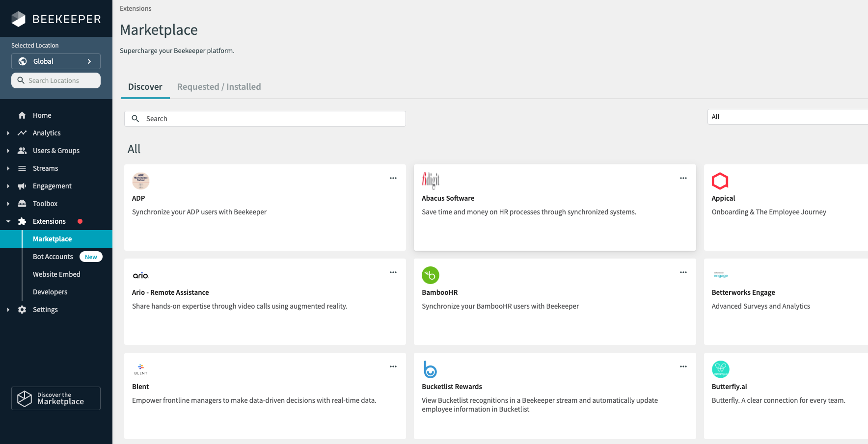Click the New badge next to Bot Accounts
Viewport: 868px width, 444px height.
[x=91, y=256]
